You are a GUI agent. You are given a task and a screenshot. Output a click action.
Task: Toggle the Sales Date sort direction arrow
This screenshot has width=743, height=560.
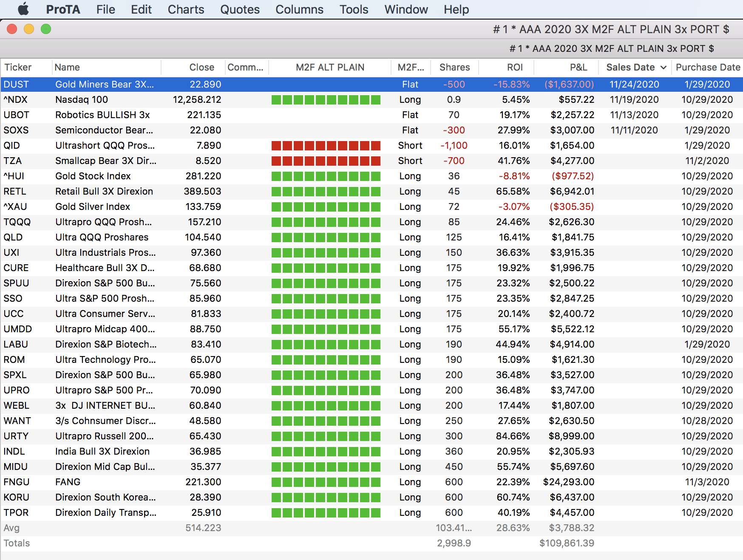click(x=663, y=68)
